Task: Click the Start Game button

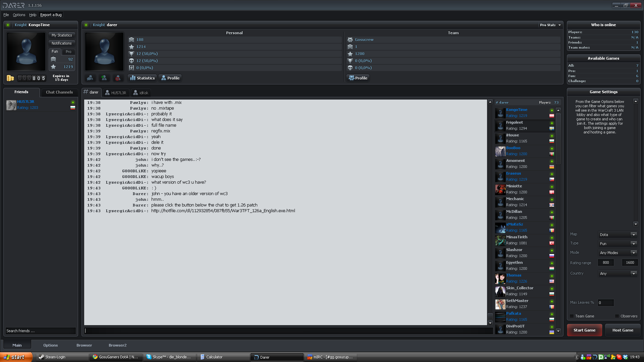Action: tap(584, 330)
